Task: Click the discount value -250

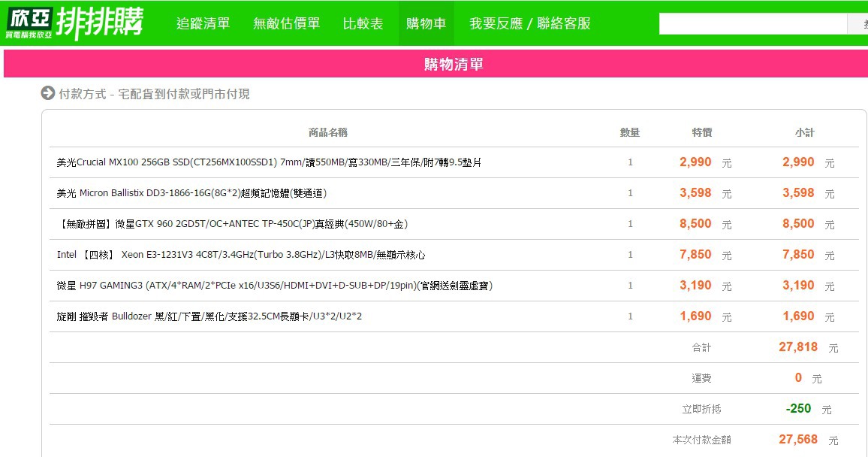Action: point(798,409)
